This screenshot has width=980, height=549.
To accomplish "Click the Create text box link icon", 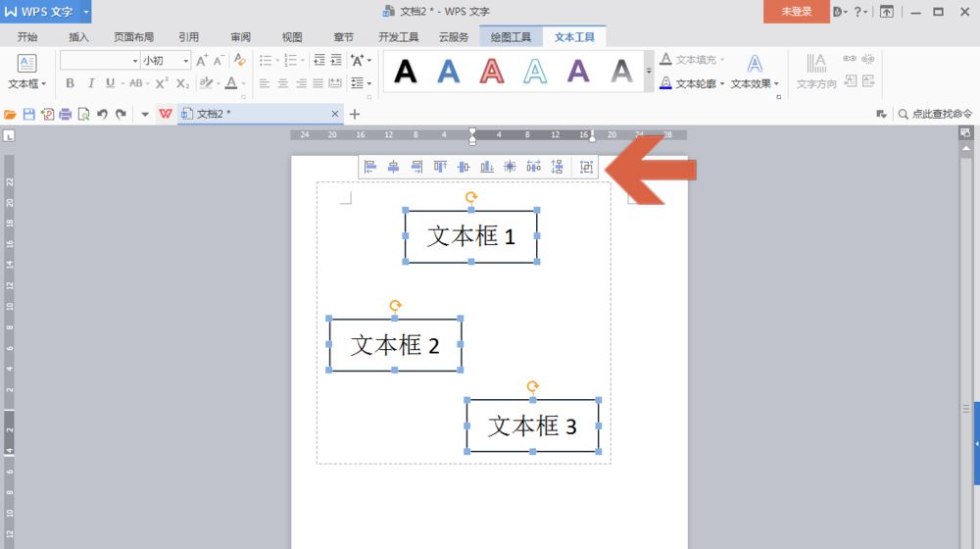I will (850, 59).
